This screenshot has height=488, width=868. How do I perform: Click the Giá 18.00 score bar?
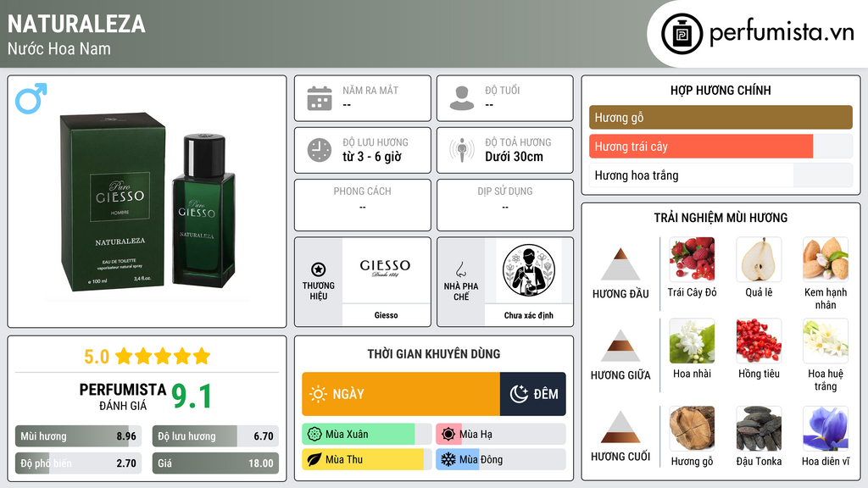pyautogui.click(x=215, y=463)
